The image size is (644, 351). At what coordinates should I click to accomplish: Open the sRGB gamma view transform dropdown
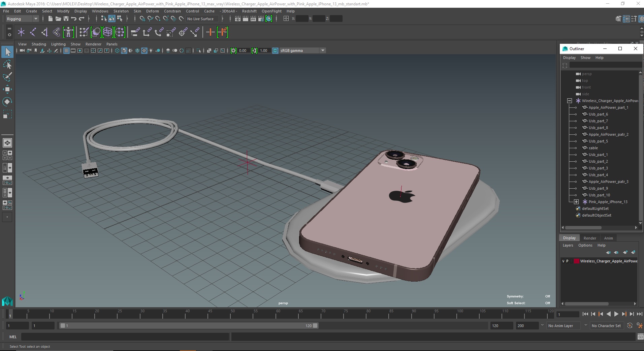pyautogui.click(x=302, y=51)
